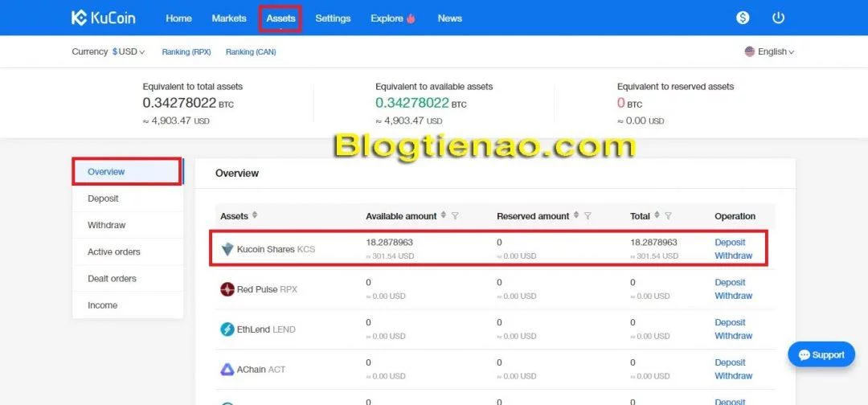The width and height of the screenshot is (868, 405).
Task: Open the Support chat button
Action: (821, 354)
